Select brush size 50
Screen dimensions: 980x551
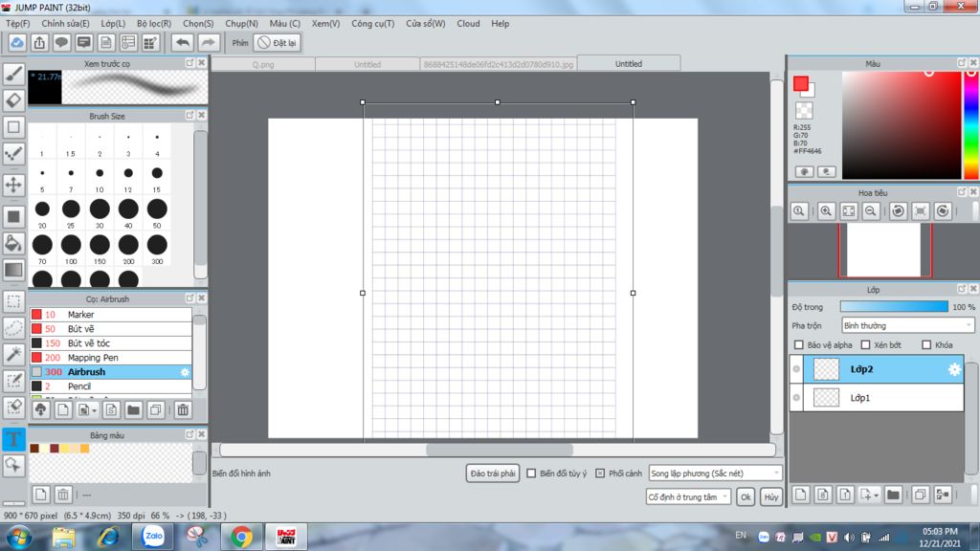tap(157, 213)
